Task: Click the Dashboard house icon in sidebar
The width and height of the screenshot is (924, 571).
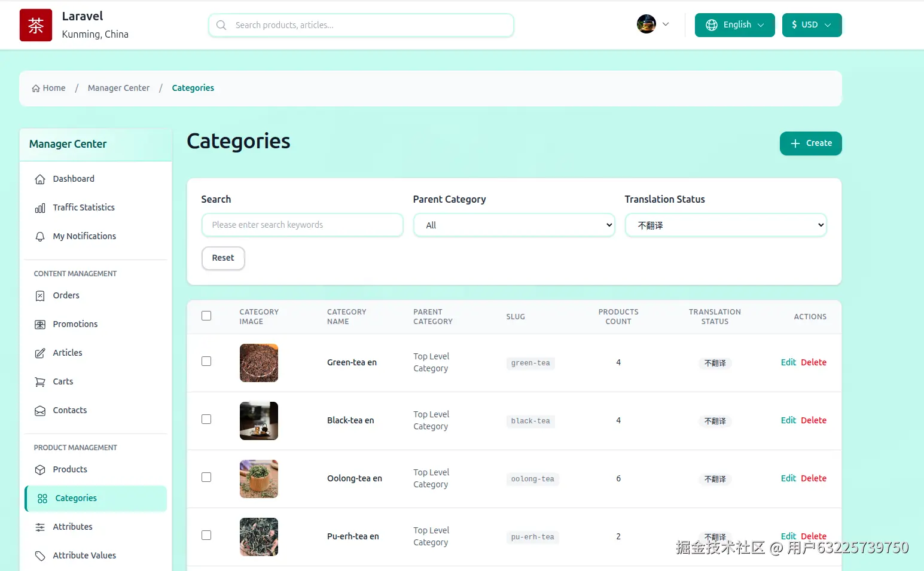Action: (x=40, y=179)
